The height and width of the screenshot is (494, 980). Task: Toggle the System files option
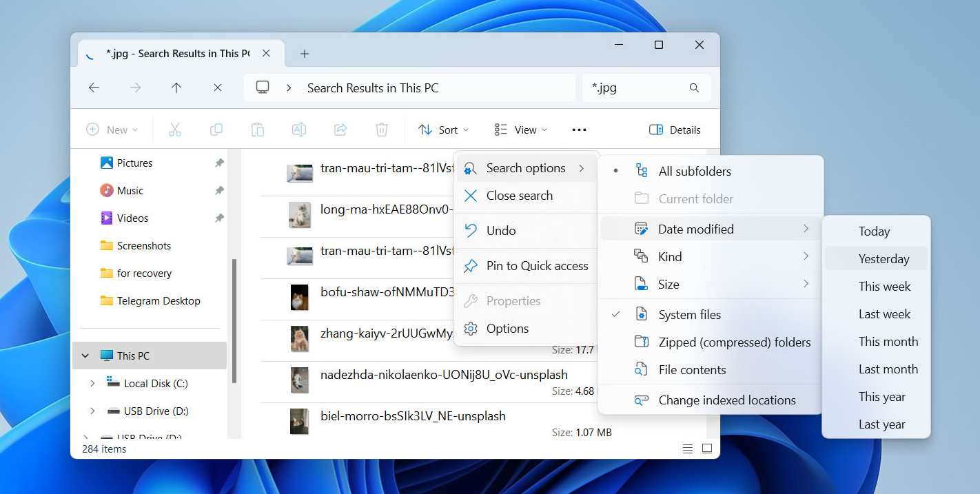point(689,315)
